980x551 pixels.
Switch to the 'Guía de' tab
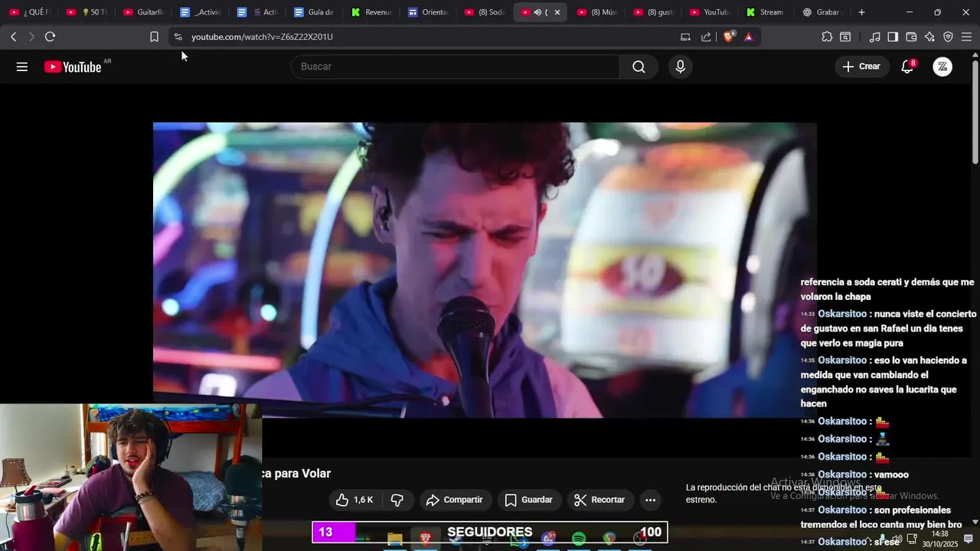314,12
